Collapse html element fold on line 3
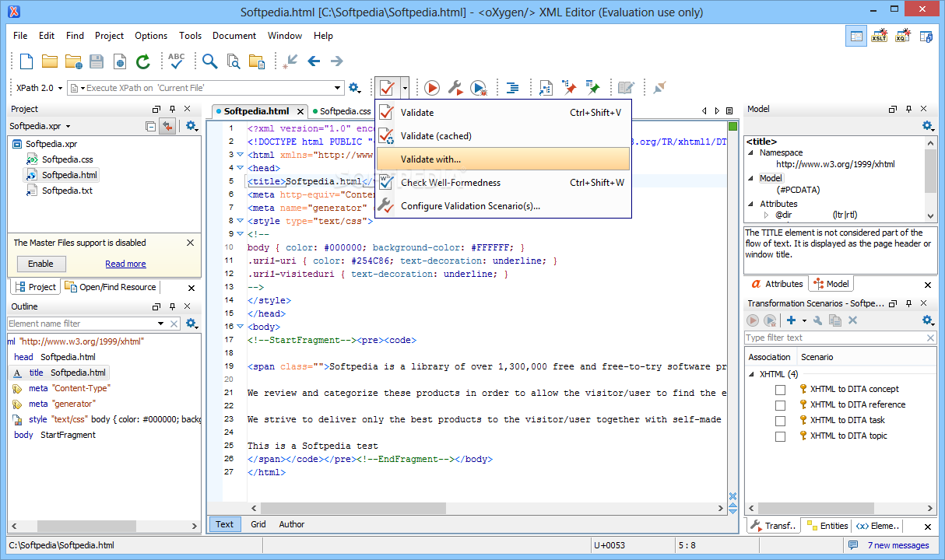Image resolution: width=945 pixels, height=560 pixels. click(x=241, y=155)
